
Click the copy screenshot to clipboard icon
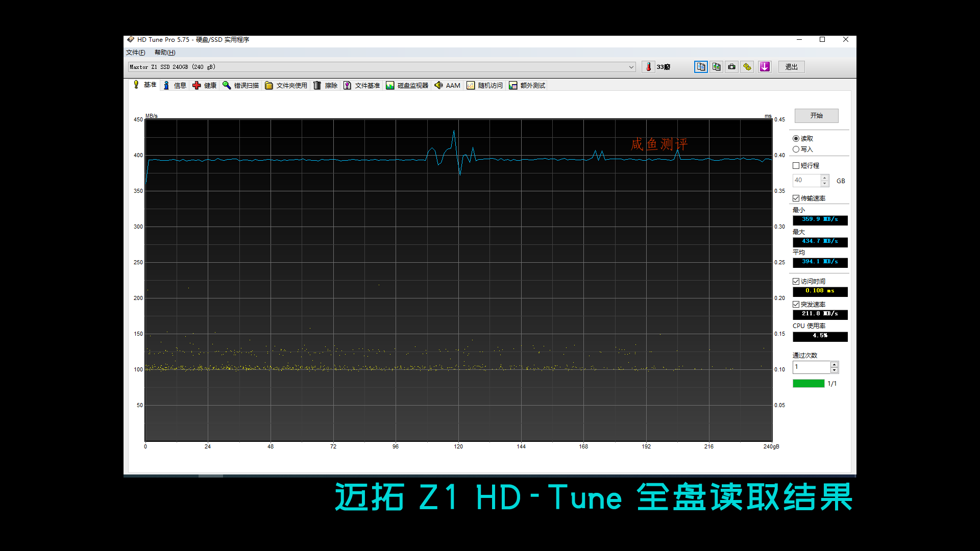(717, 67)
